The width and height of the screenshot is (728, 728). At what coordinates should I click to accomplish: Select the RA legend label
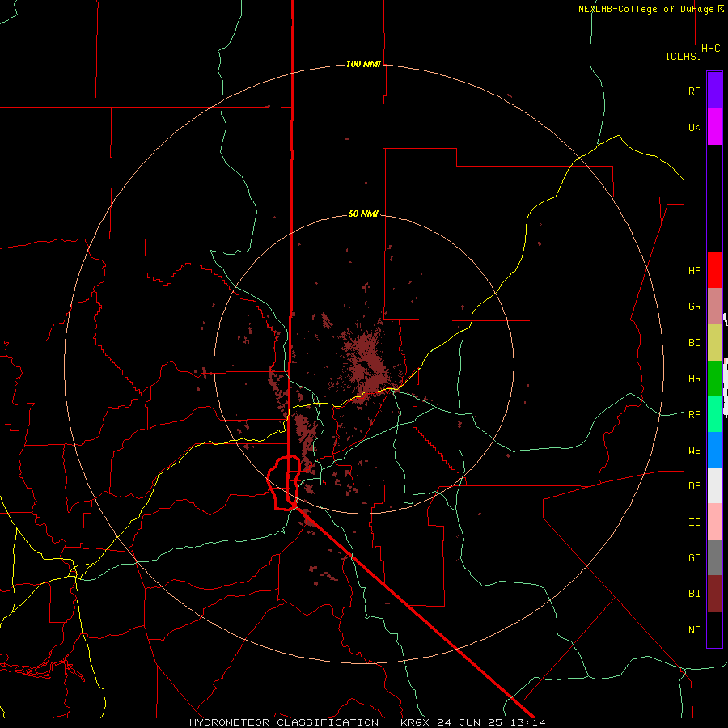pyautogui.click(x=694, y=415)
